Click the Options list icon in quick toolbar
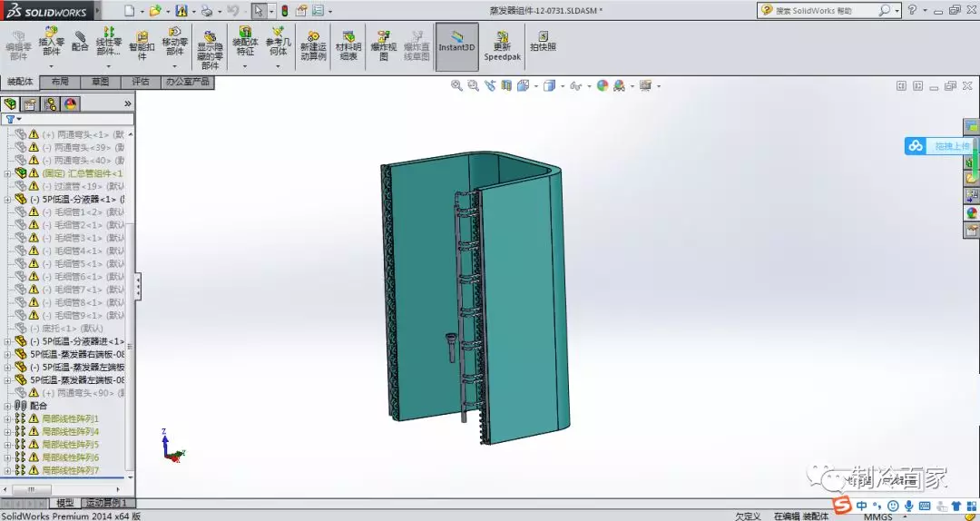980x521 pixels. click(x=318, y=11)
